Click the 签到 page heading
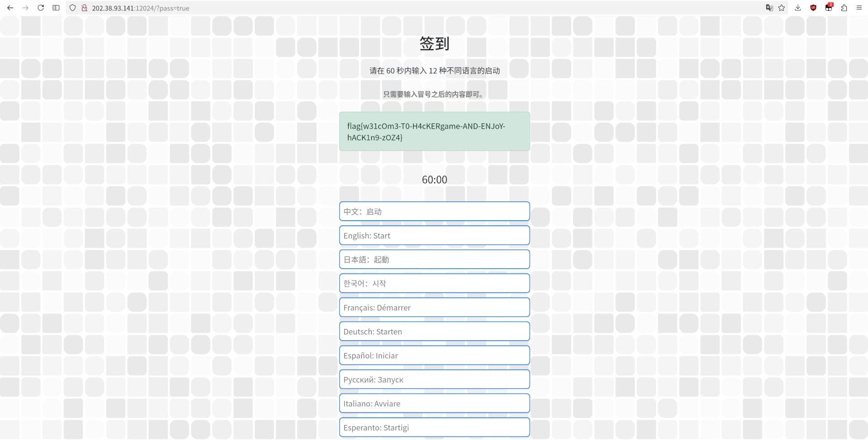 pyautogui.click(x=434, y=43)
